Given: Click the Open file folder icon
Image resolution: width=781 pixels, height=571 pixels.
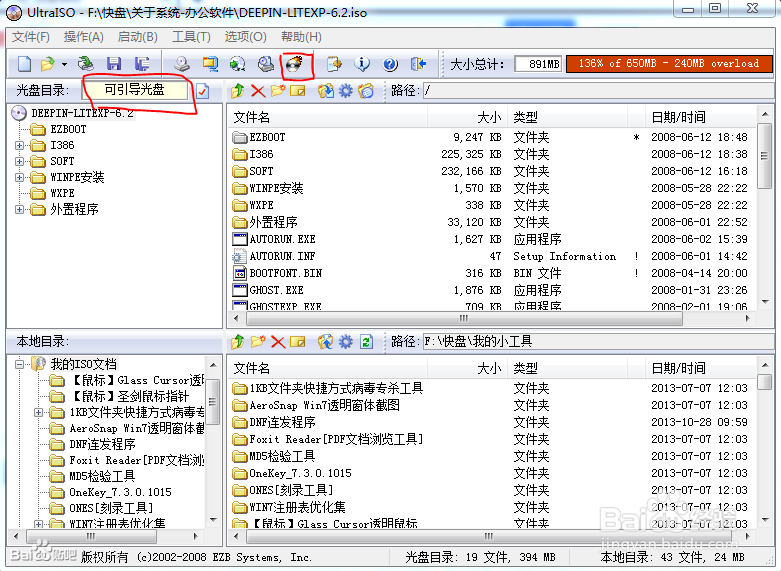Looking at the screenshot, I should pos(48,64).
